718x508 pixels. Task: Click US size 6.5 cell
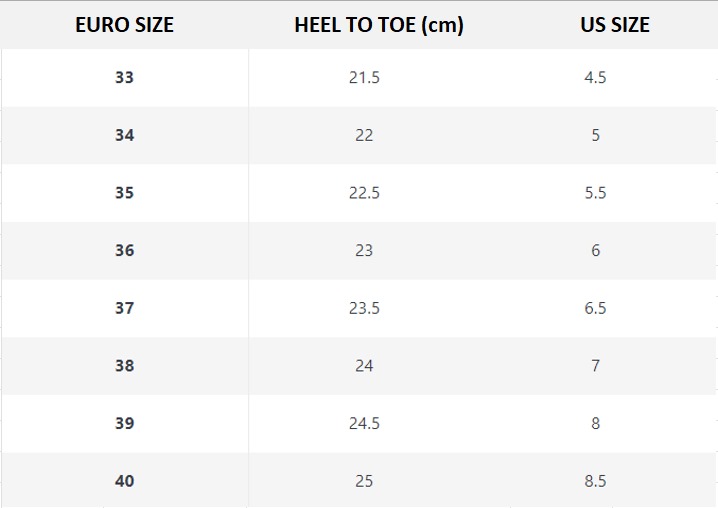point(595,308)
